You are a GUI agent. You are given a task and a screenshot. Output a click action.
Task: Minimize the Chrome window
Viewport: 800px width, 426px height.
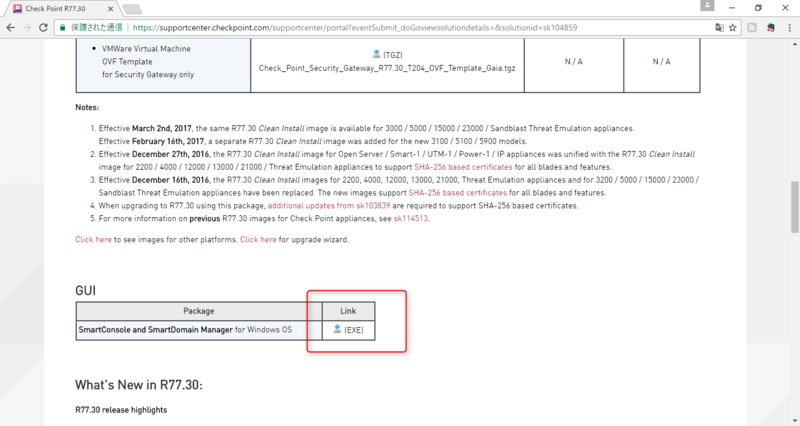[x=732, y=8]
